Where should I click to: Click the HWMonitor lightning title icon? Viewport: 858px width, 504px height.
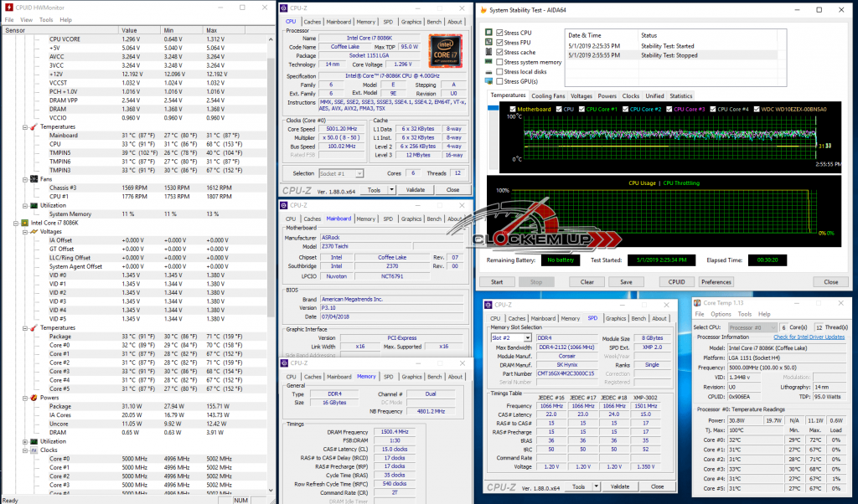[x=8, y=8]
